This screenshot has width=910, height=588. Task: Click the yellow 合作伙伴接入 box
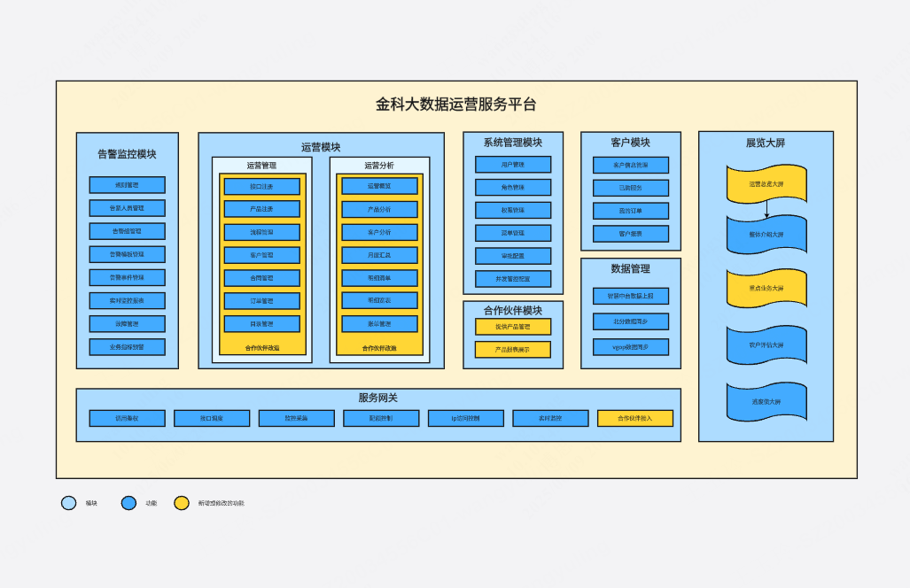click(635, 419)
